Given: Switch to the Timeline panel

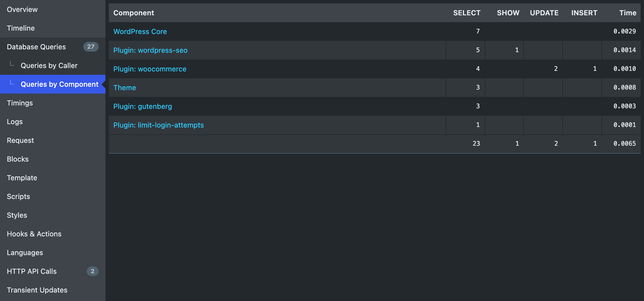Looking at the screenshot, I should click(x=21, y=28).
